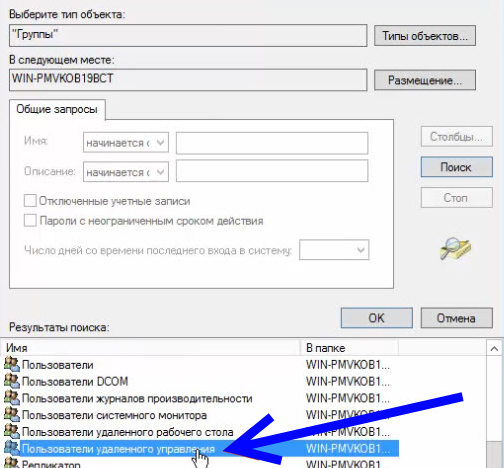The height and width of the screenshot is (468, 504).
Task: Click the results list scroll-up arrow
Action: pyautogui.click(x=494, y=349)
